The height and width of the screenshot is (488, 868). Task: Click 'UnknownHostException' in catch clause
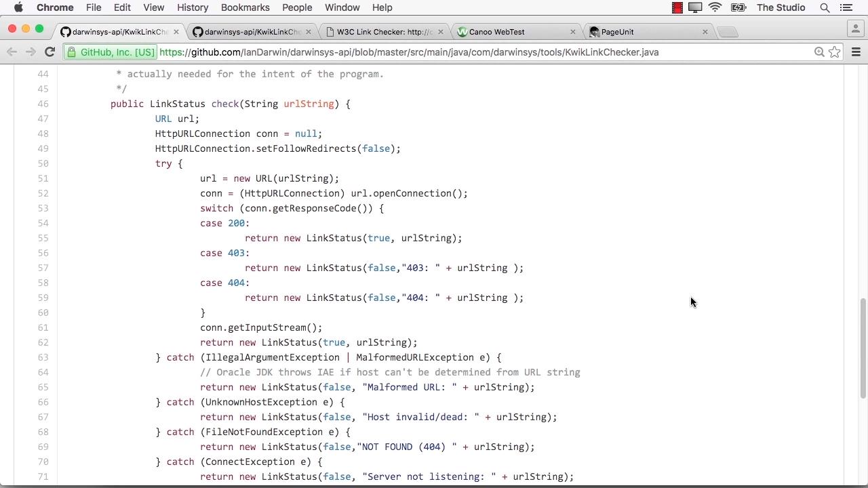coord(261,402)
